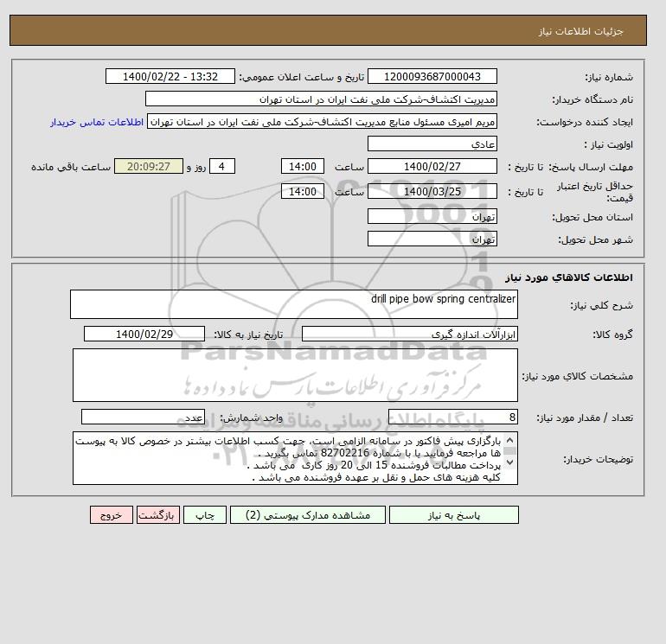Viewport: 666px width, 644px height.
Task: Open مشاهده مدارک پیوستی (2) attachments
Action: click(308, 515)
